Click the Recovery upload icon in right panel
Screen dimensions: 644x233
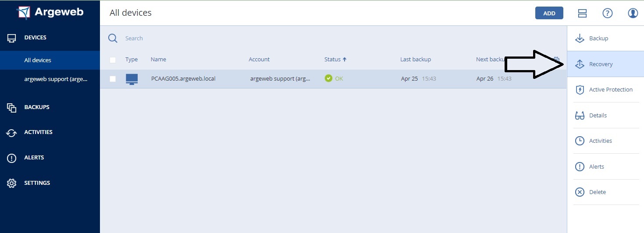580,64
